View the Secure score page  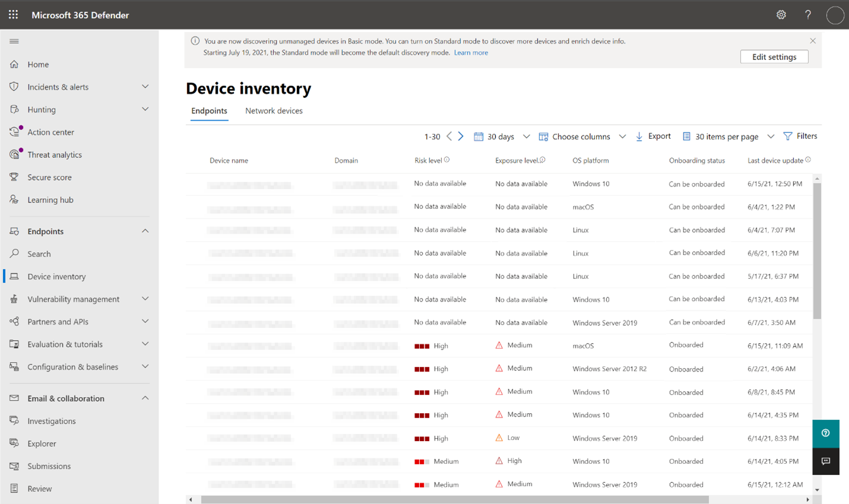[50, 177]
